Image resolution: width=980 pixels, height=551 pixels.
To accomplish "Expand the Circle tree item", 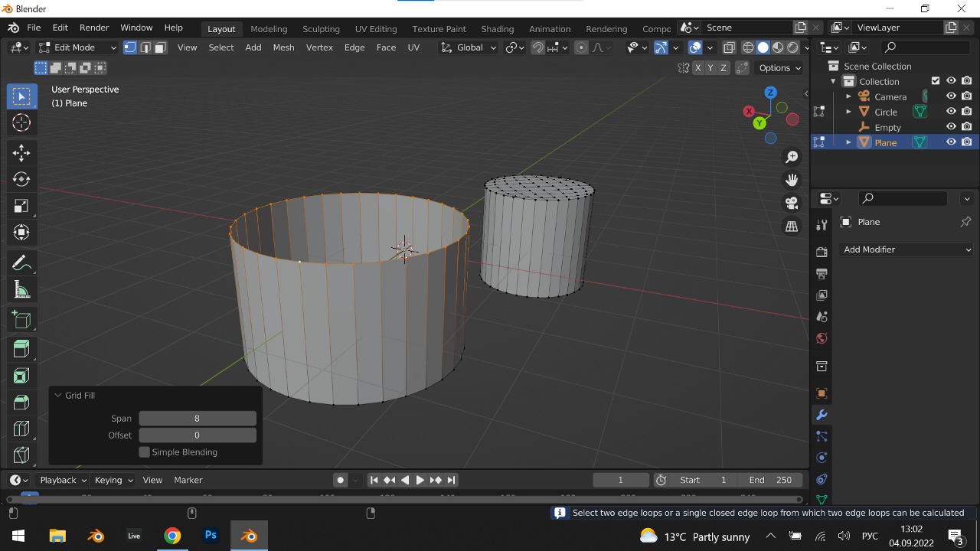I will pos(848,112).
